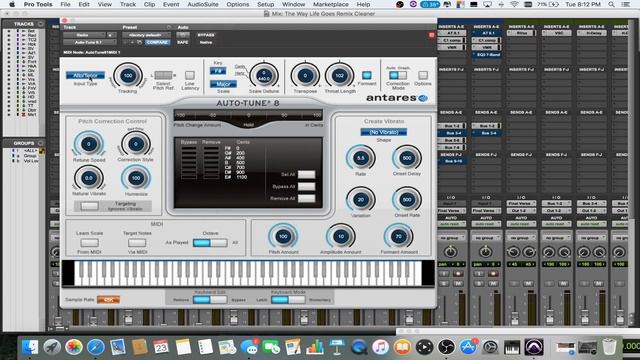Open Apple menu logo
Viewport: 640px width, 360px height.
12,4
